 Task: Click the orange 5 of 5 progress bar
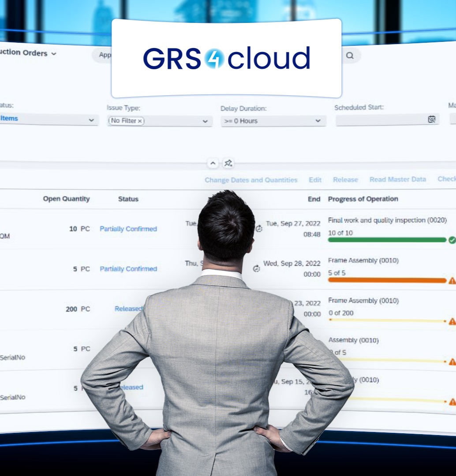coord(387,280)
